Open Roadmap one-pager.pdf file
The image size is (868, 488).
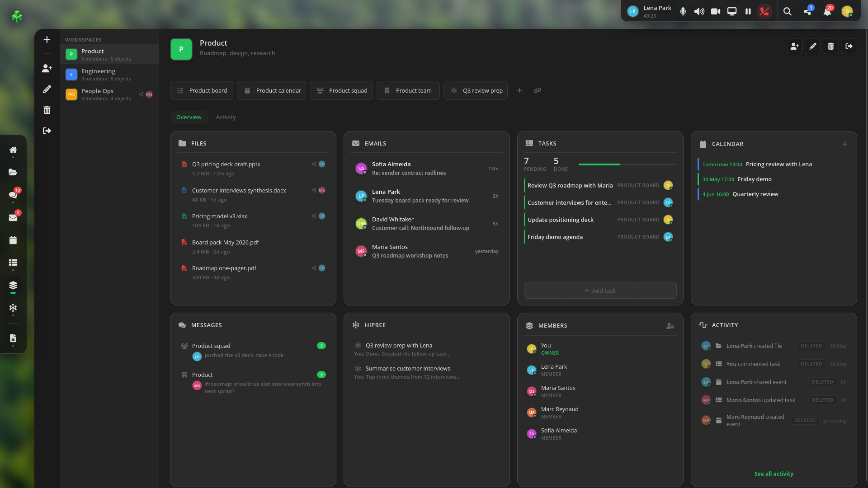tap(253, 272)
